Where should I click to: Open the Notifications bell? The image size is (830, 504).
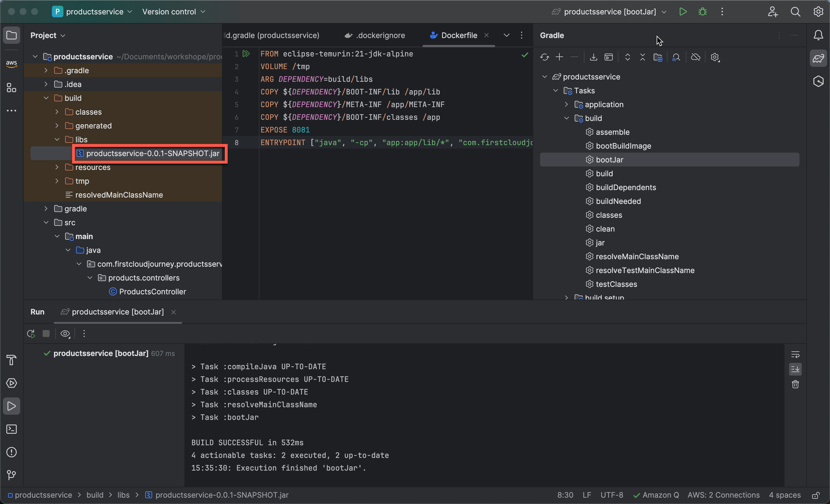click(x=818, y=35)
